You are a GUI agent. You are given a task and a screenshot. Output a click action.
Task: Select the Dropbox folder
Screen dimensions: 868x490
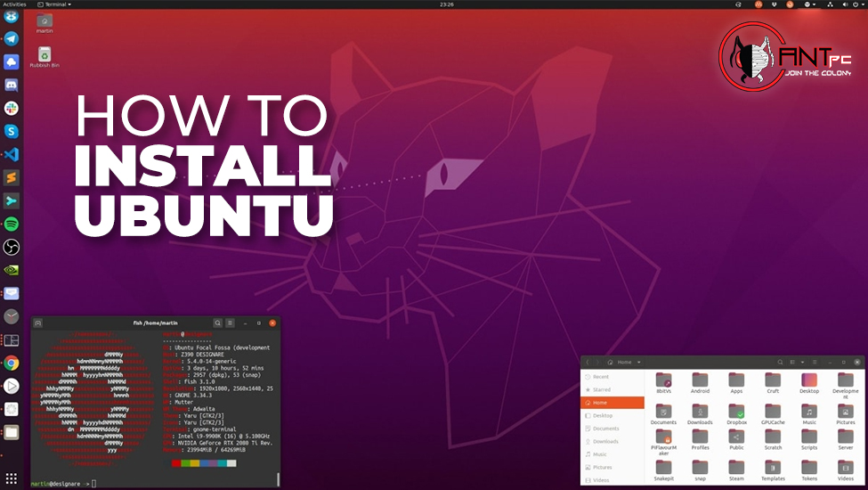pyautogui.click(x=736, y=414)
